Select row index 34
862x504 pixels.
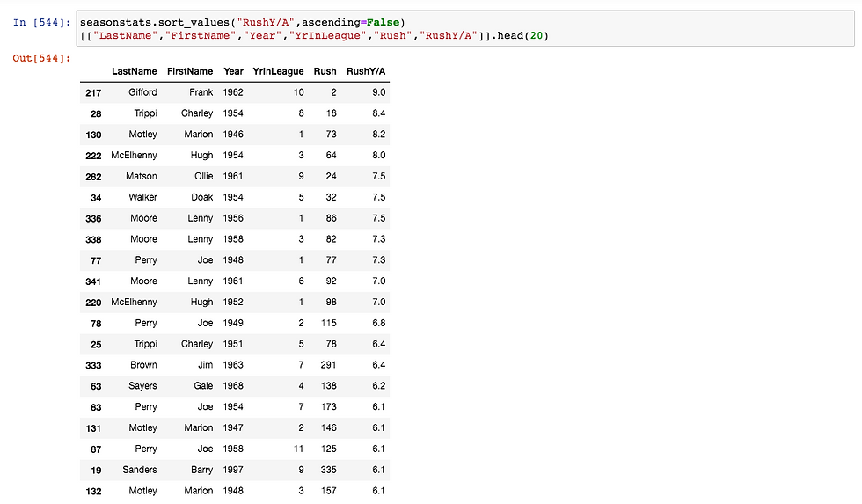coord(96,197)
